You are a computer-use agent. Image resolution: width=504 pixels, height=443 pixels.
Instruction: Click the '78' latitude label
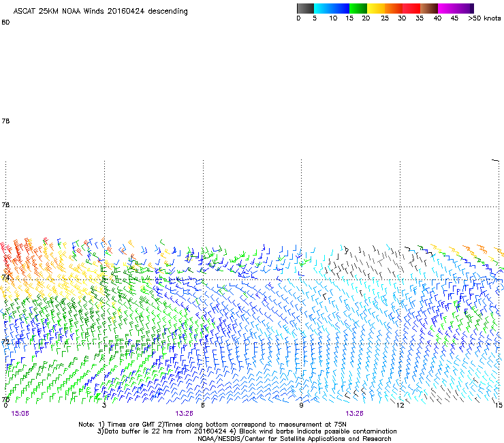tap(5, 121)
